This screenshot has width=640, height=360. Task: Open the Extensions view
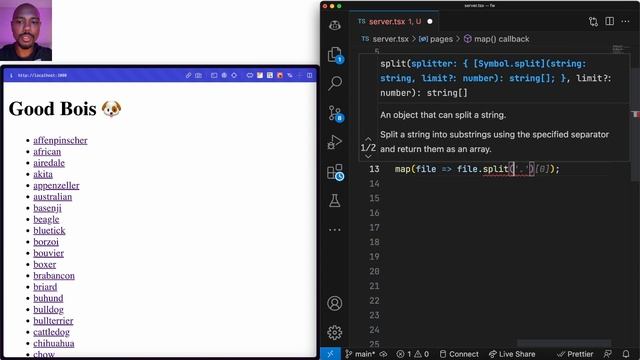pos(335,172)
